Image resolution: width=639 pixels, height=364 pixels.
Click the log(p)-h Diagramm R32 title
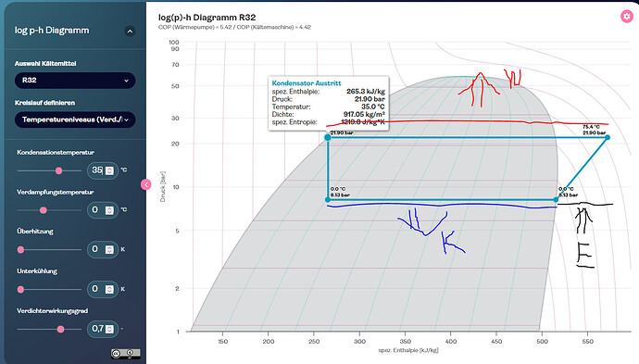207,18
